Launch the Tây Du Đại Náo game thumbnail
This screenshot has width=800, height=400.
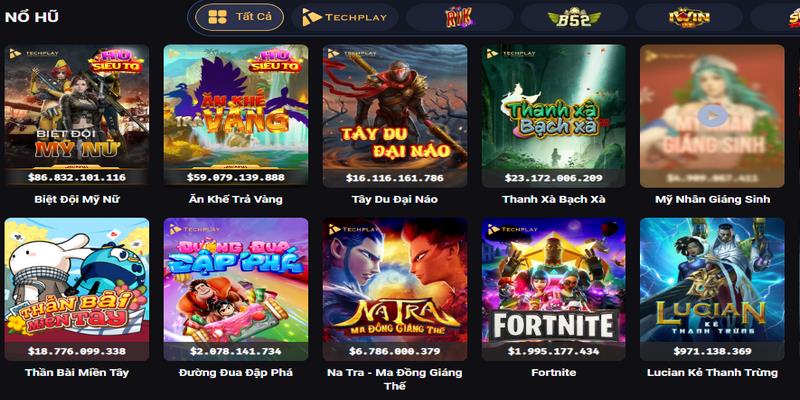(x=394, y=115)
